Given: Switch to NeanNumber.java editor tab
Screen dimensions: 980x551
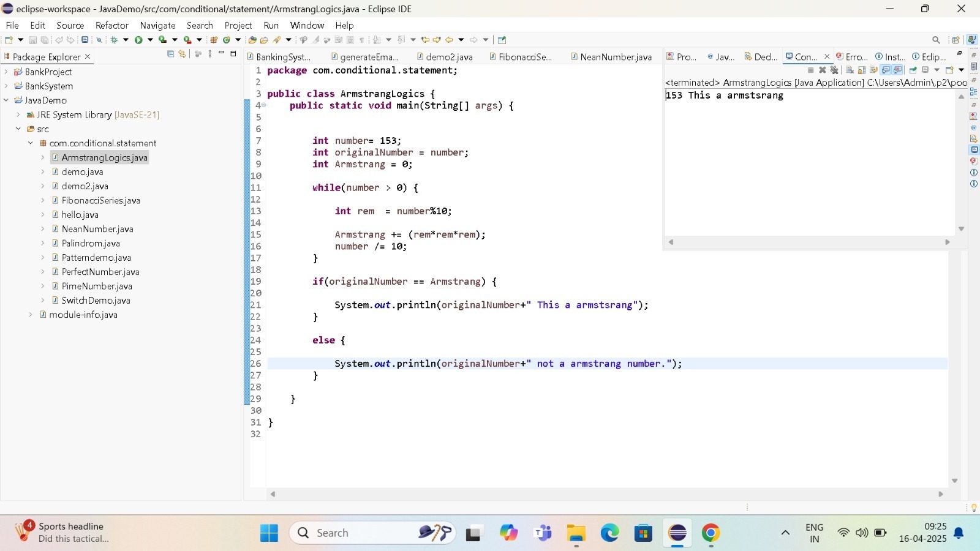Looking at the screenshot, I should [x=611, y=56].
